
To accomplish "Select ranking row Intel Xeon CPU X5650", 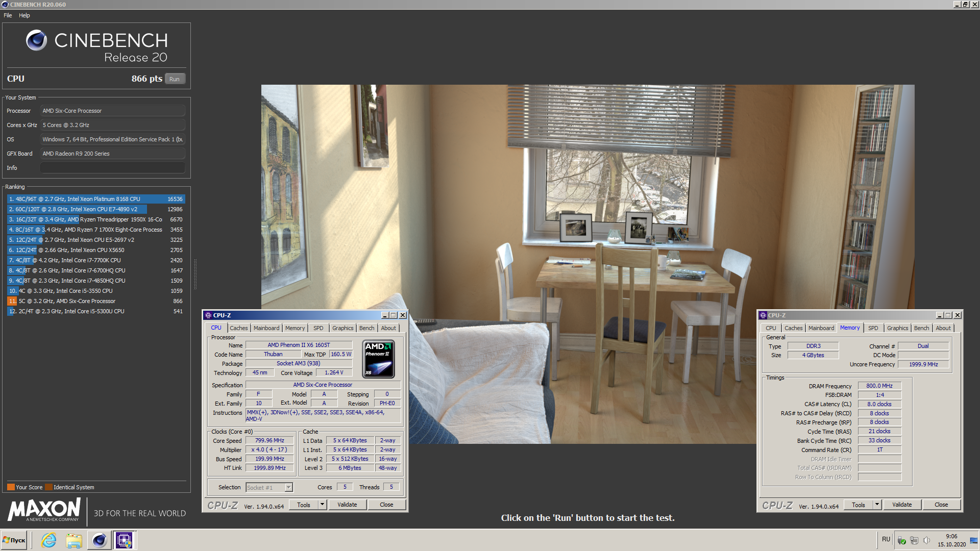I will [x=96, y=250].
